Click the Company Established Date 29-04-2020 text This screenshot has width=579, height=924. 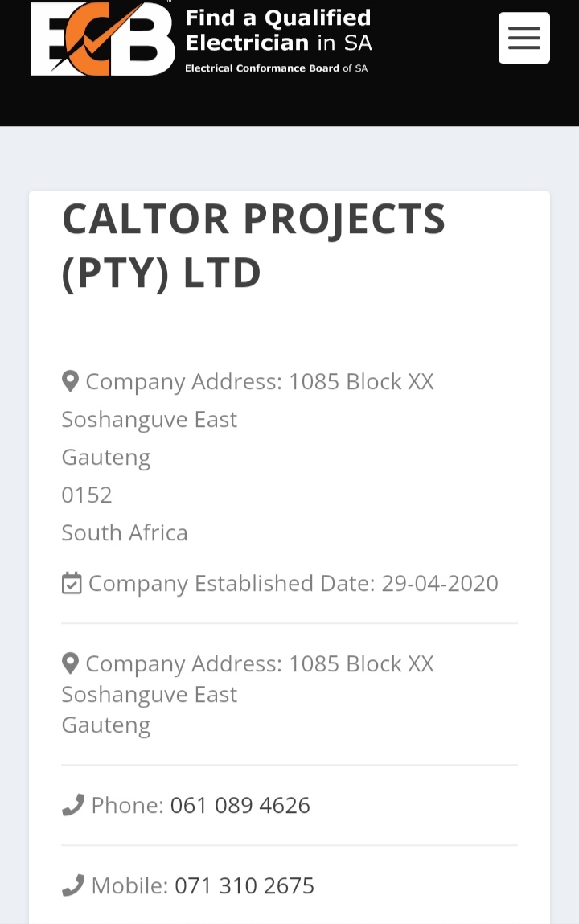click(293, 583)
